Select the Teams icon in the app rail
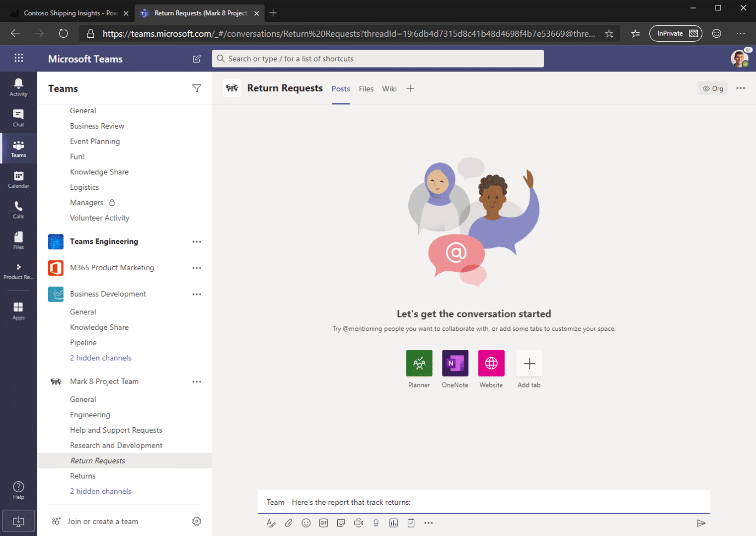Screen dimensions: 756x536 point(18,148)
